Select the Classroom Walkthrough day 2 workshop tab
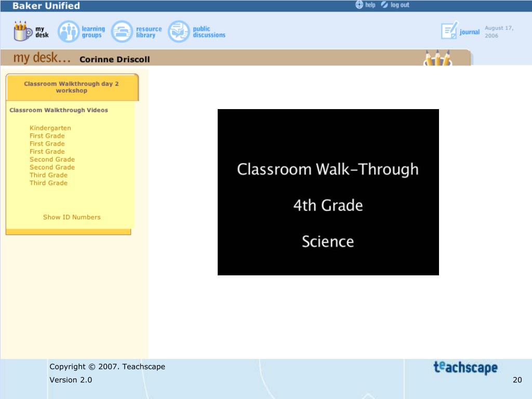The height and width of the screenshot is (399, 532). 72,87
